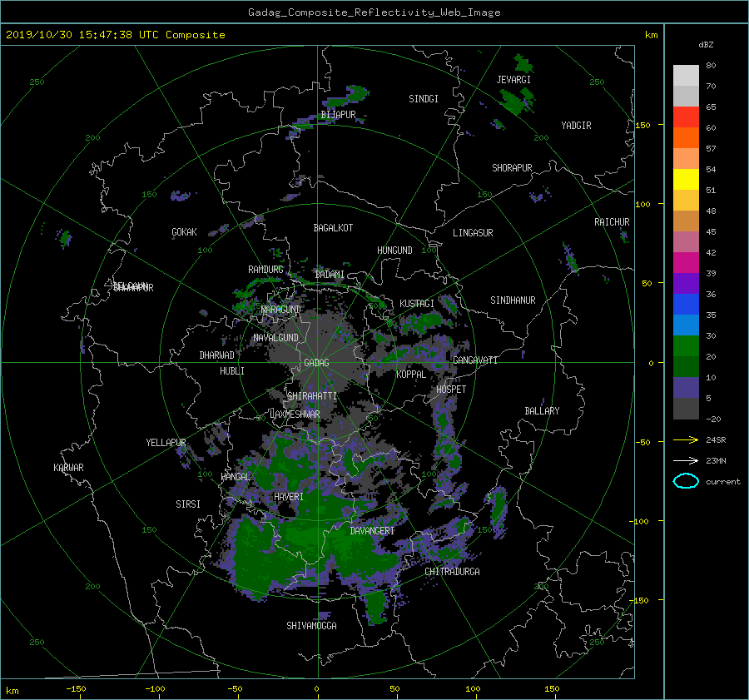Click the RAICHUR city label
Screen dimensions: 749x700
click(612, 222)
